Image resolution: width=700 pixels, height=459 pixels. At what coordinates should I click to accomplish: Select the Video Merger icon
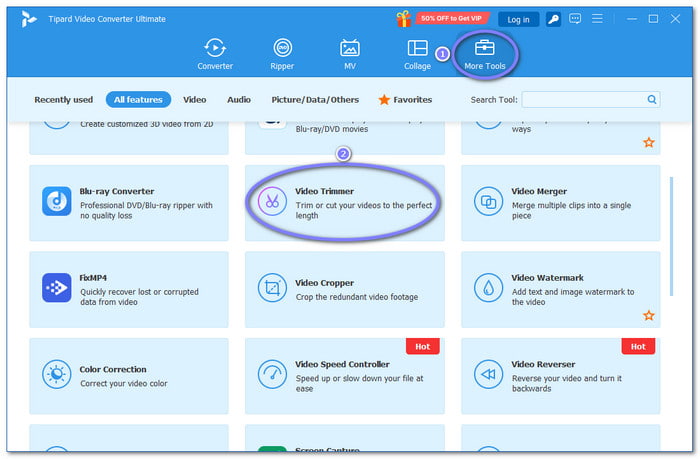pos(488,201)
